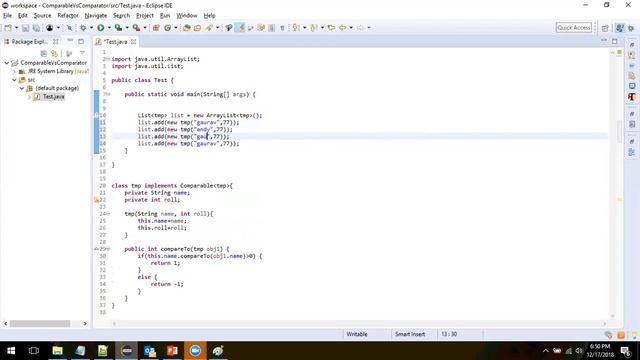Open File Explorer from the taskbar
This screenshot has height=360, width=640.
pos(58,351)
